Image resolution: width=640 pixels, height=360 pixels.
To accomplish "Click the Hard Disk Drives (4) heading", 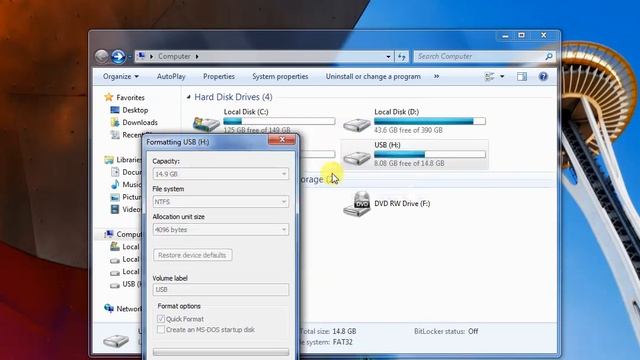I will (x=233, y=97).
